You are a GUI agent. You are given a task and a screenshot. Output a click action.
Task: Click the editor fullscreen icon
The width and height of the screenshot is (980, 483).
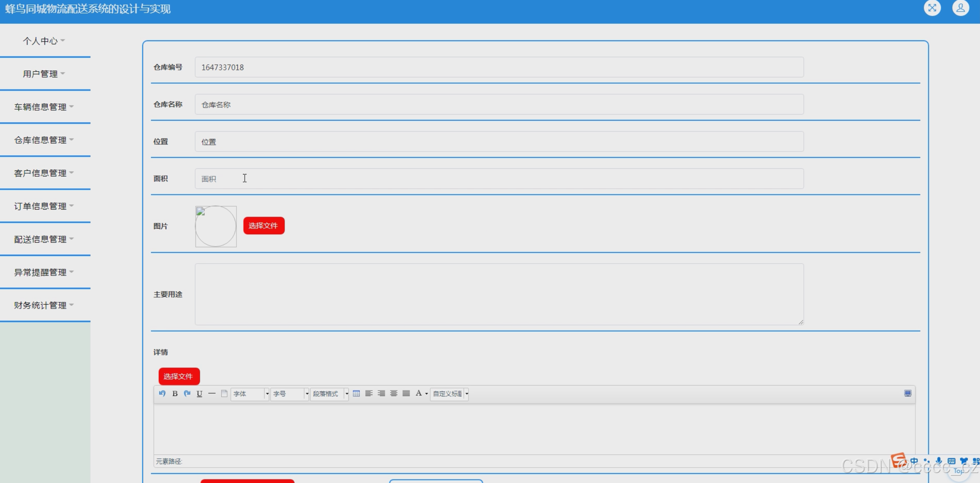point(908,394)
